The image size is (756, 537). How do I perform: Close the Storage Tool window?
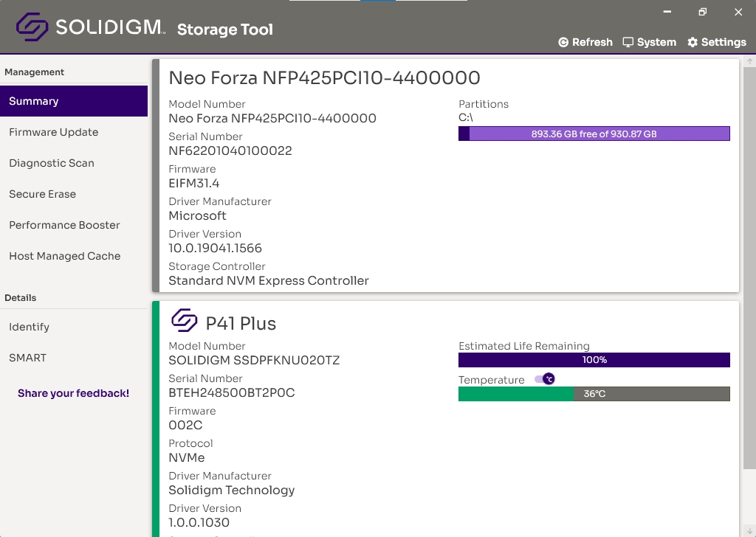(x=738, y=12)
